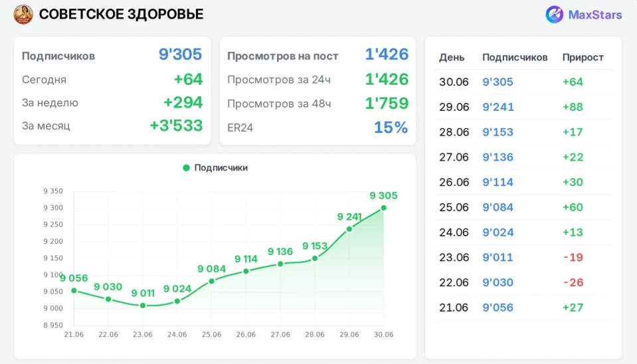Click growth value +88 in table
The image size is (637, 364).
(573, 107)
